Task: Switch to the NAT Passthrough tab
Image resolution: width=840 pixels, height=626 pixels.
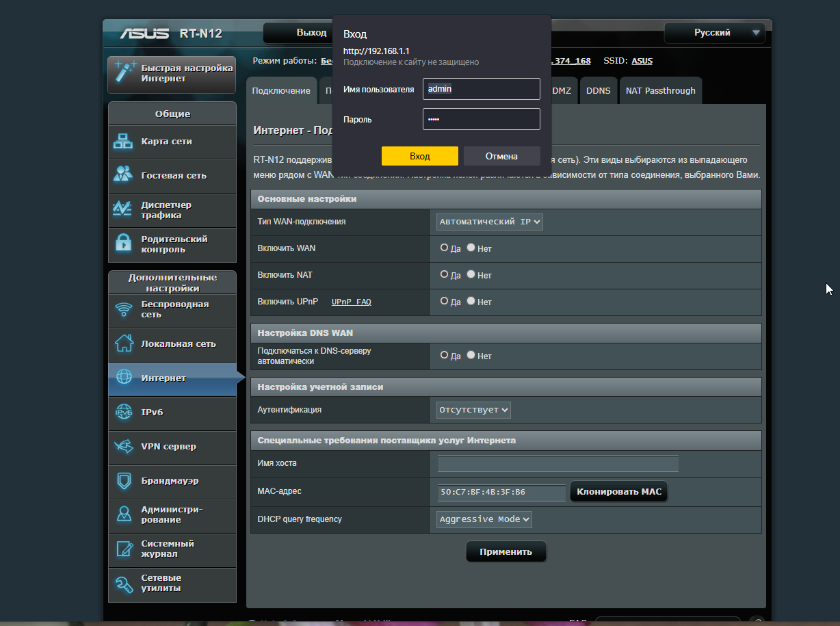Action: 660,90
